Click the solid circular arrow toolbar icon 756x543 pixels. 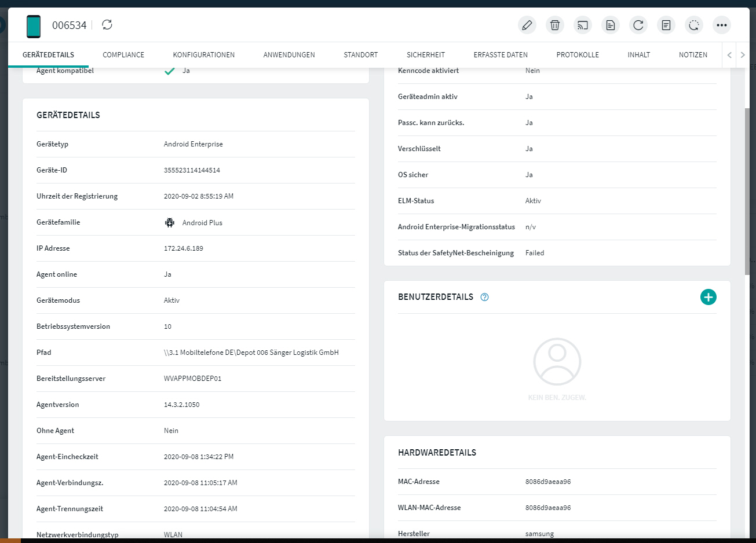(x=638, y=25)
